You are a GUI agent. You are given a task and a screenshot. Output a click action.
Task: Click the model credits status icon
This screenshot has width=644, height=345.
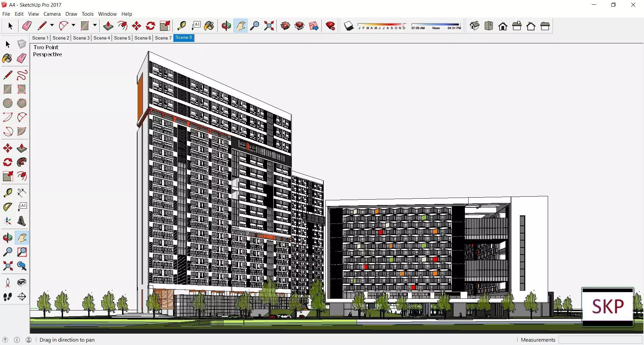pos(17,340)
